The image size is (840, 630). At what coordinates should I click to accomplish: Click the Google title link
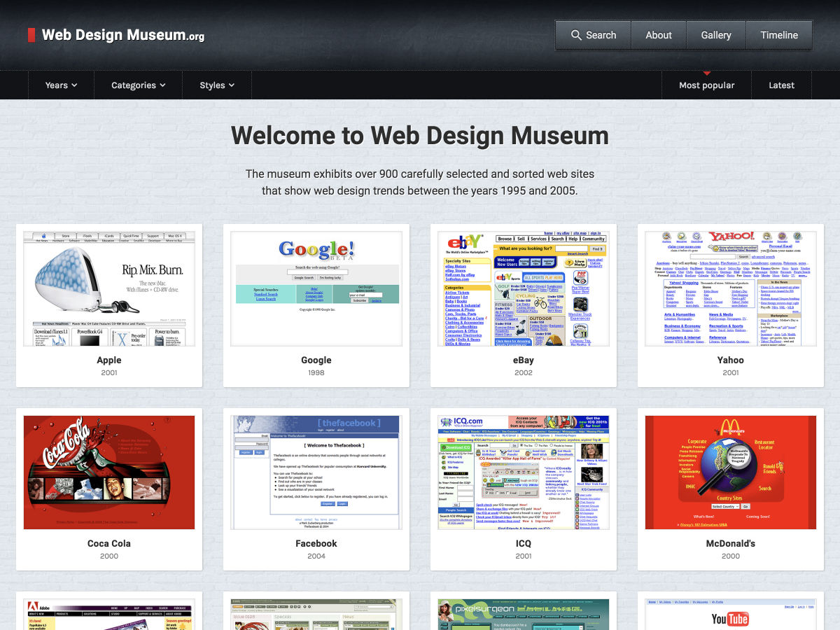pyautogui.click(x=316, y=360)
